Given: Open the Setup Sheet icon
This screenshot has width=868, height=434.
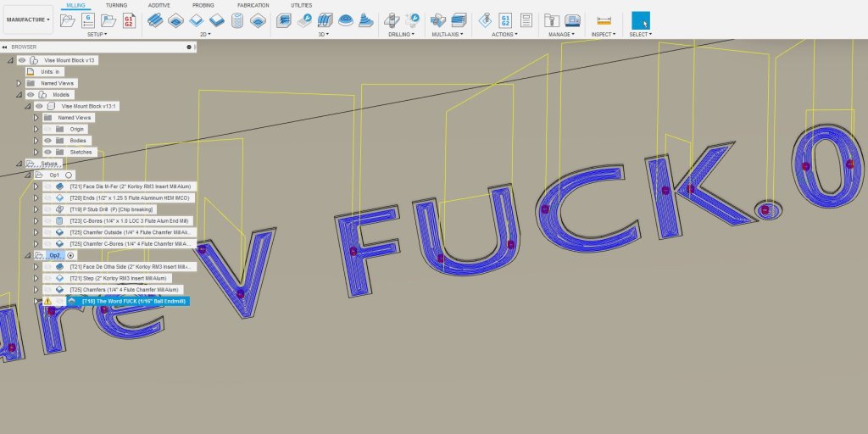Looking at the screenshot, I should (526, 19).
